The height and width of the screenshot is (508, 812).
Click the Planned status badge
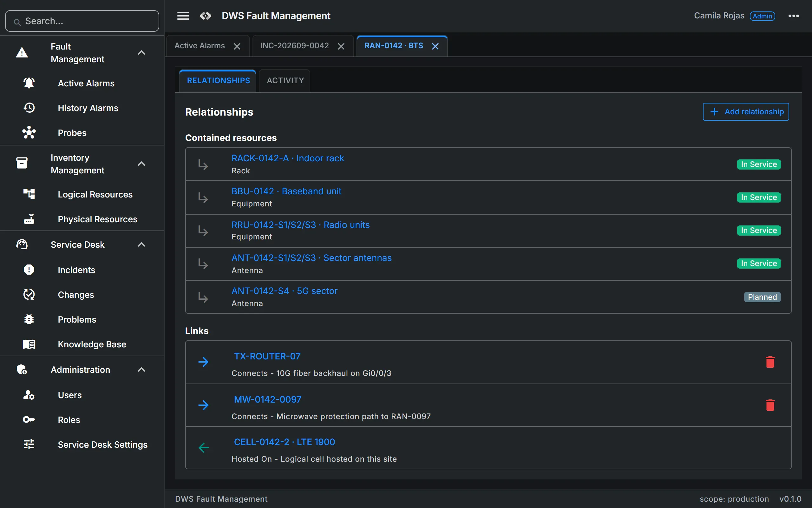(x=762, y=297)
